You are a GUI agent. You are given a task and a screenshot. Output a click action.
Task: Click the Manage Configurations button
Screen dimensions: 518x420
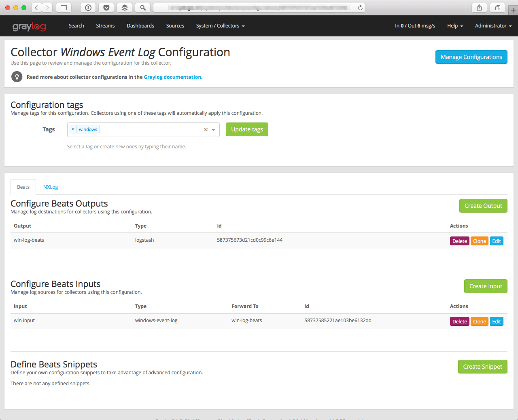click(x=471, y=57)
